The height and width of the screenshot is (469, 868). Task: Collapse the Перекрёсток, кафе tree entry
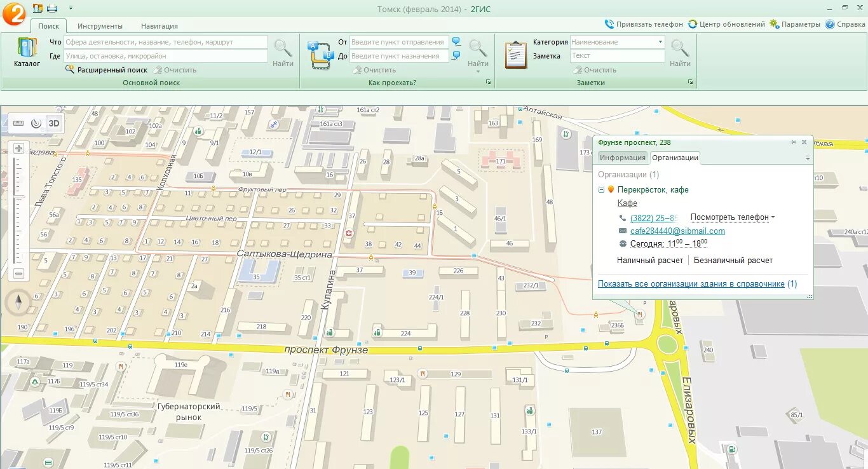[601, 189]
